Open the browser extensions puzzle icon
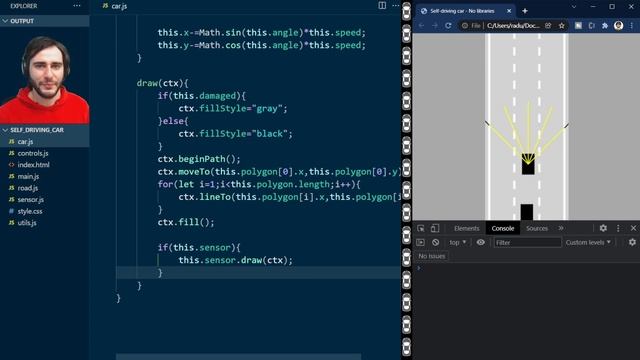This screenshot has height=360, width=640. click(605, 25)
